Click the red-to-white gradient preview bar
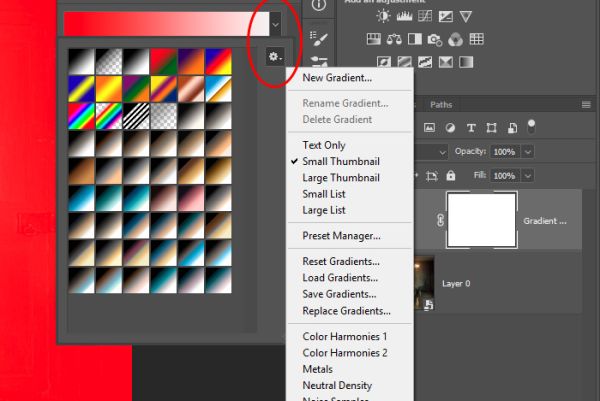This screenshot has height=401, width=600. (166, 24)
